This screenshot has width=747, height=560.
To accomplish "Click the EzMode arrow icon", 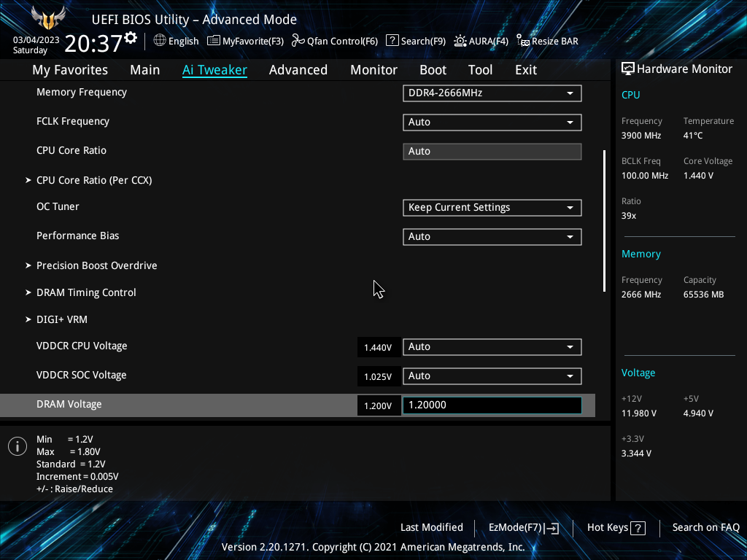I will tap(551, 528).
